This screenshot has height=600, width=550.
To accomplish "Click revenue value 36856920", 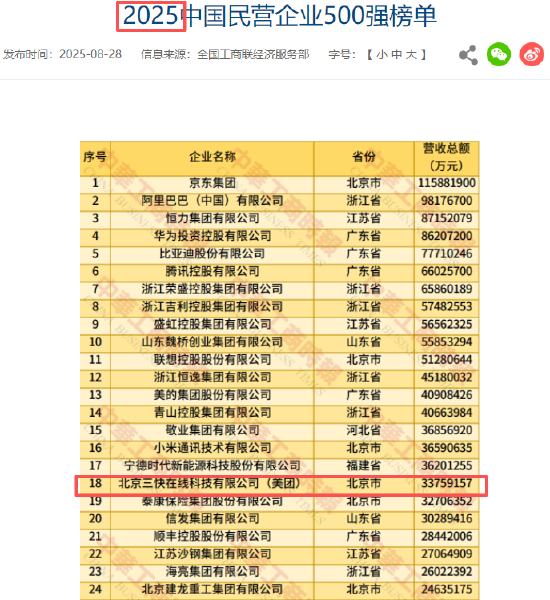I will pos(447,430).
